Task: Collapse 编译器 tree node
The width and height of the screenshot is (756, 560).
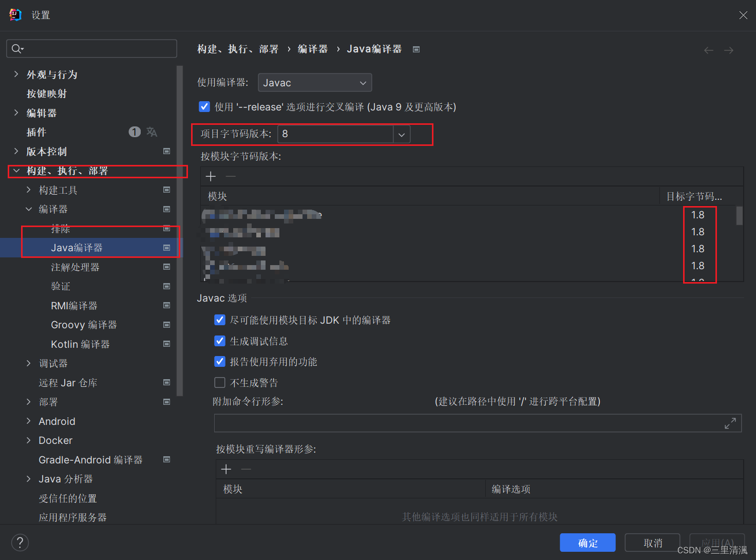Action: coord(29,209)
